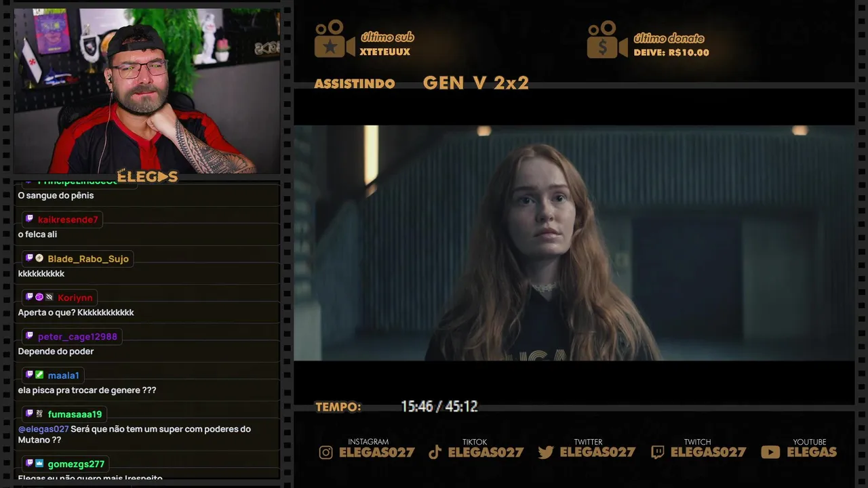
Task: Click ELEGAS027 TikTok handle text
Action: tap(486, 452)
